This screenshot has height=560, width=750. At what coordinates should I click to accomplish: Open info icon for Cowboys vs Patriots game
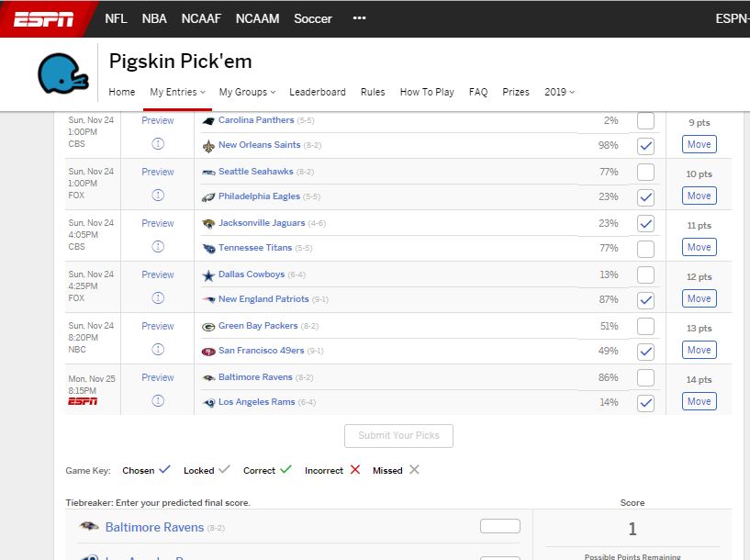158,298
